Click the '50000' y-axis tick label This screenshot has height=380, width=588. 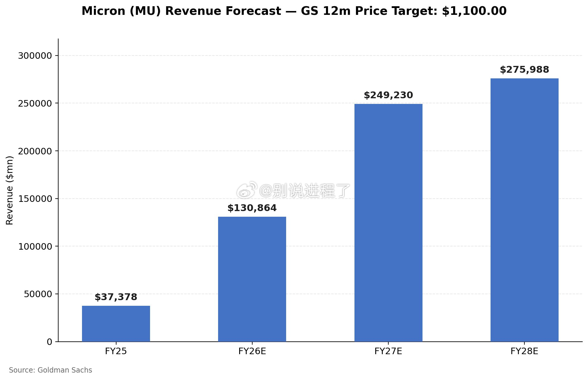38,294
